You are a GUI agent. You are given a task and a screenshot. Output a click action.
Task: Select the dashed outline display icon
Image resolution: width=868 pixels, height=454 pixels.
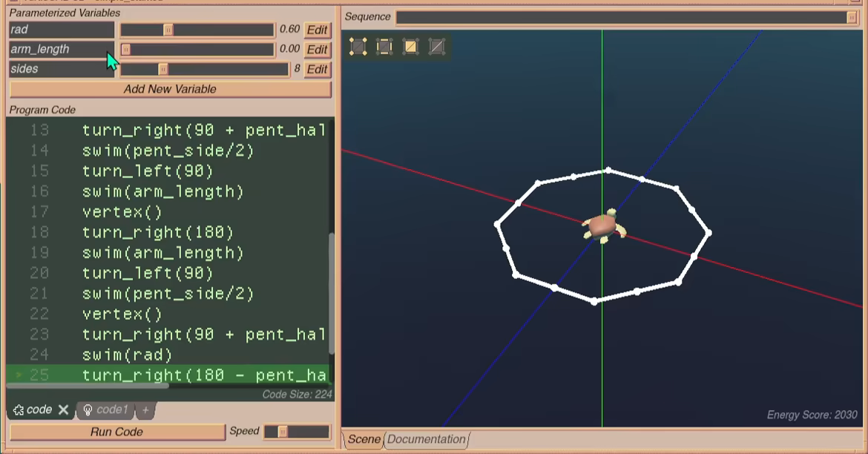(x=384, y=47)
